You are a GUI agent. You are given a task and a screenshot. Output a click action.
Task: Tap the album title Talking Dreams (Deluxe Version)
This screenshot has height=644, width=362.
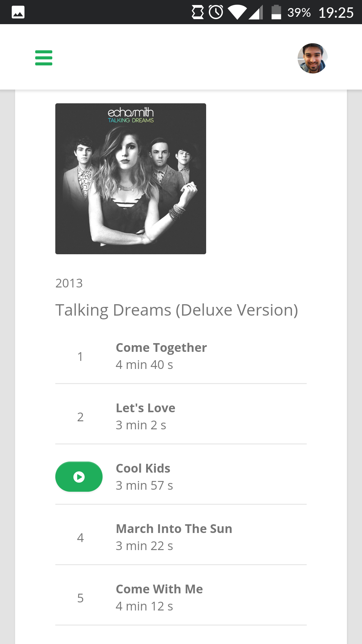pos(177,310)
